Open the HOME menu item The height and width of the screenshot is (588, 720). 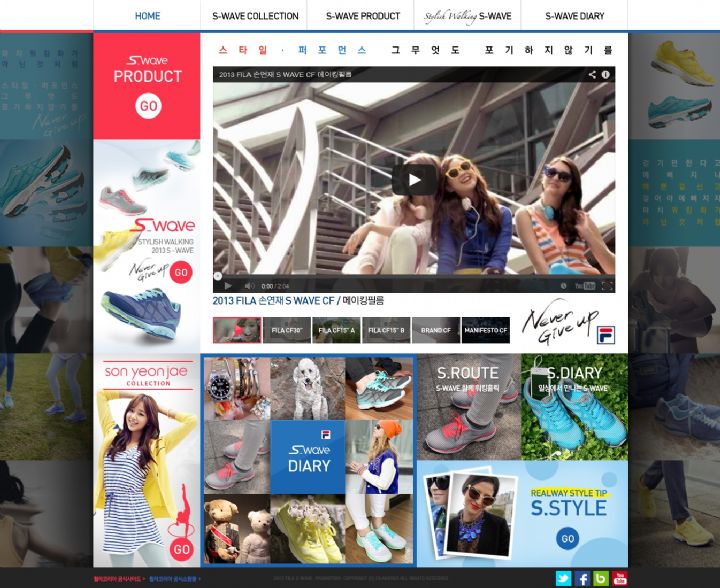click(147, 16)
